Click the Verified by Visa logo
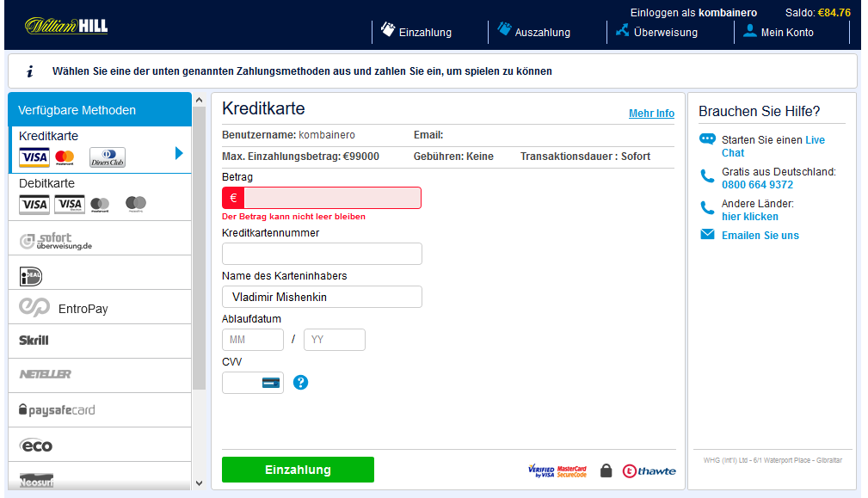This screenshot has width=868, height=498. [x=541, y=470]
